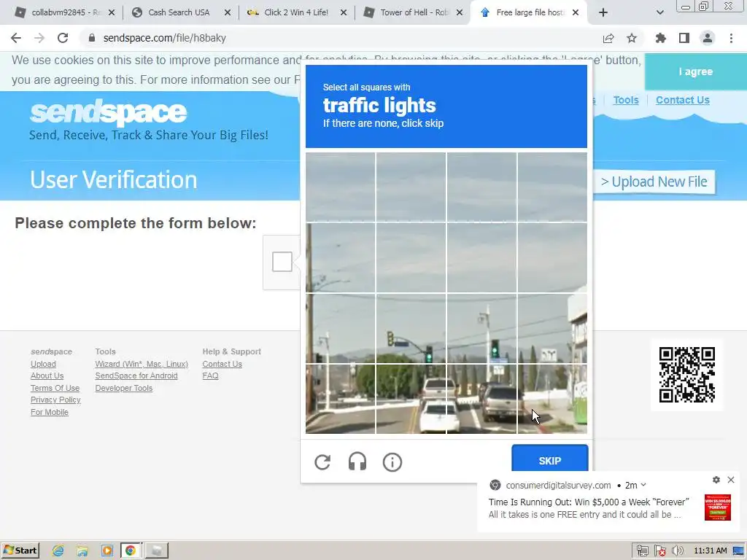This screenshot has height=560, width=747.
Task: Close the collabvm92845 tab
Action: (112, 12)
